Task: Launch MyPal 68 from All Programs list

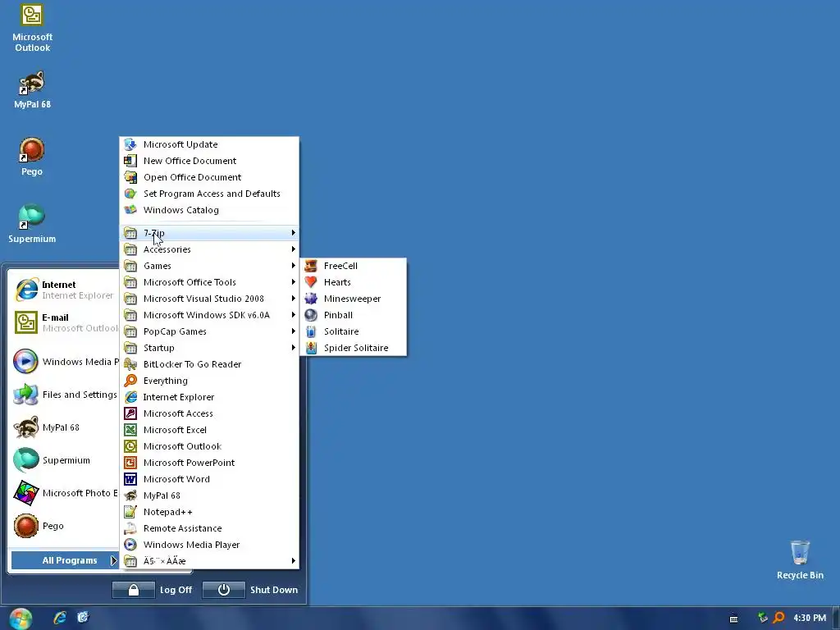Action: (x=209, y=495)
